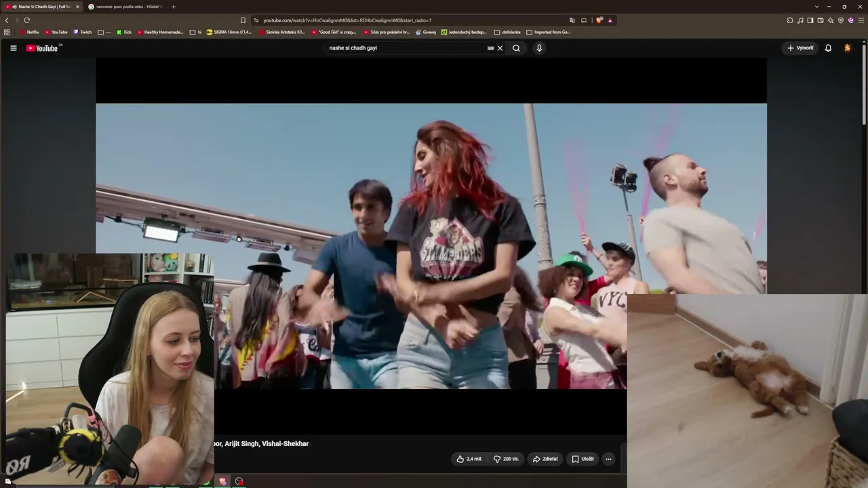Screen dimensions: 868x488
Task: Expand the Imported from Go... bookmark folder
Action: pyautogui.click(x=549, y=32)
